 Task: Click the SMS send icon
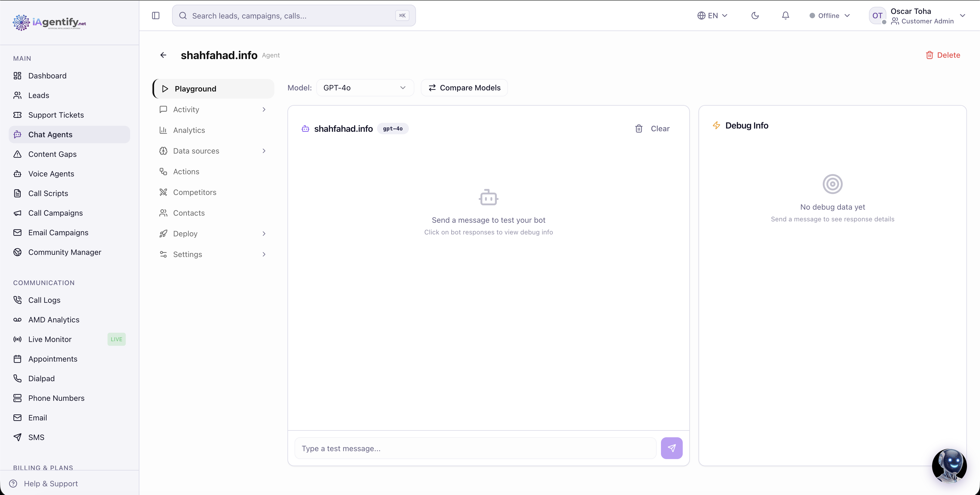(17, 437)
